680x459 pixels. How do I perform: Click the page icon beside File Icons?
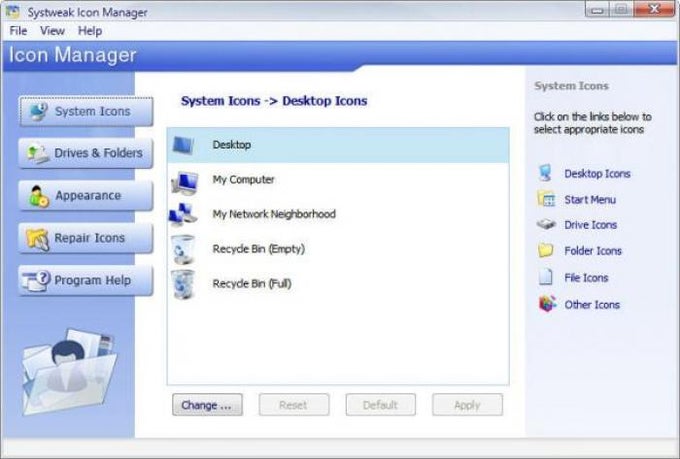[546, 277]
